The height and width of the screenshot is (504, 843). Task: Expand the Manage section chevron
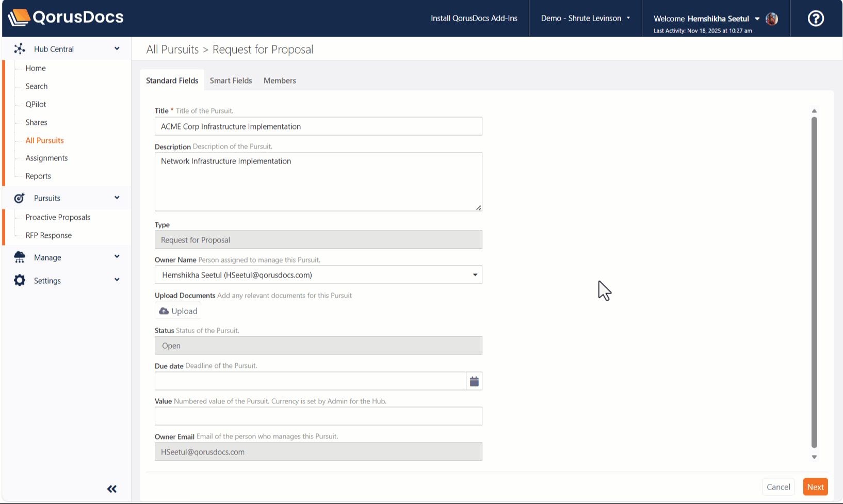117,257
